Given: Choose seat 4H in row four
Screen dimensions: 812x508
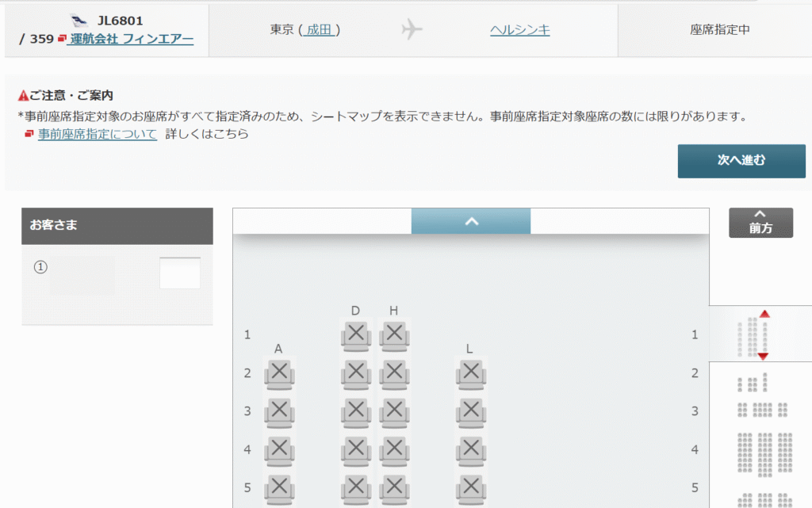Looking at the screenshot, I should coord(394,449).
